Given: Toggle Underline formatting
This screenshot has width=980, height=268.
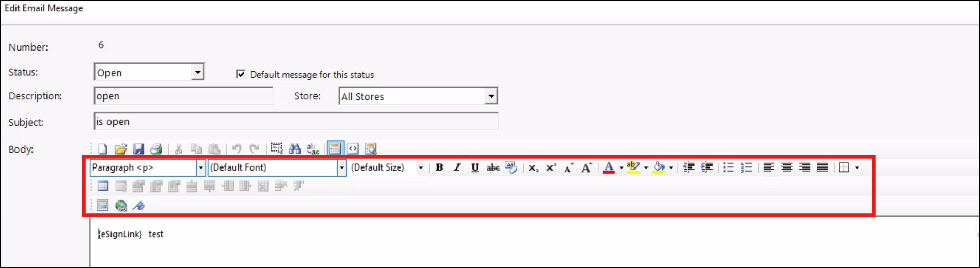Looking at the screenshot, I should tap(475, 167).
